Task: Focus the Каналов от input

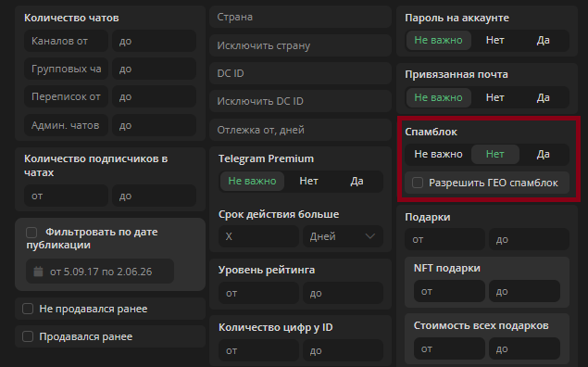Action: (67, 41)
